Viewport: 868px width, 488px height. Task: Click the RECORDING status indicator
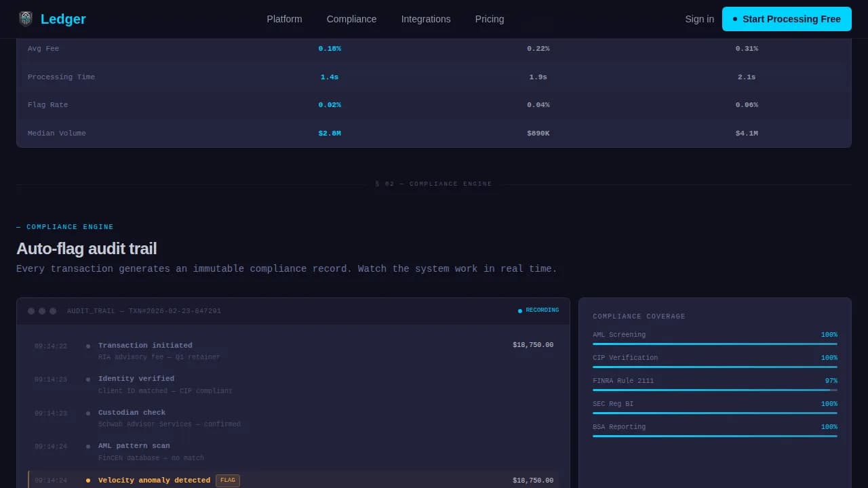(x=538, y=310)
